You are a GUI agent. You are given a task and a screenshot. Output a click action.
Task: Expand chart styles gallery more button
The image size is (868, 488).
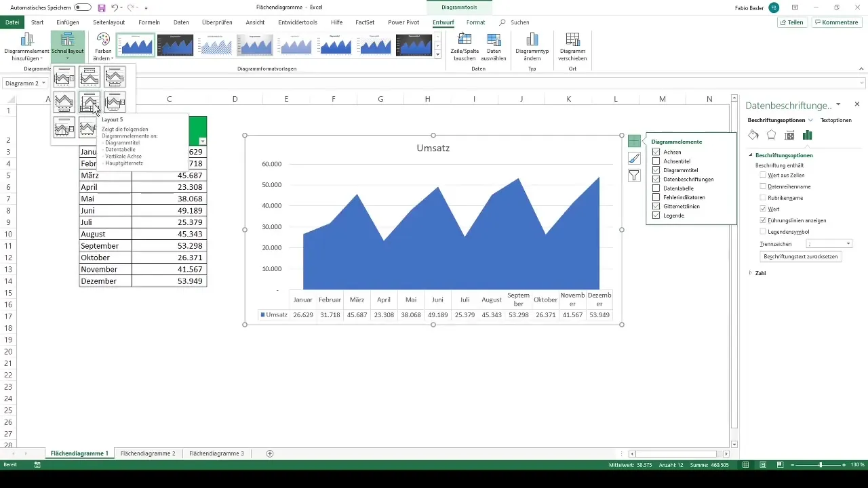[x=438, y=54]
